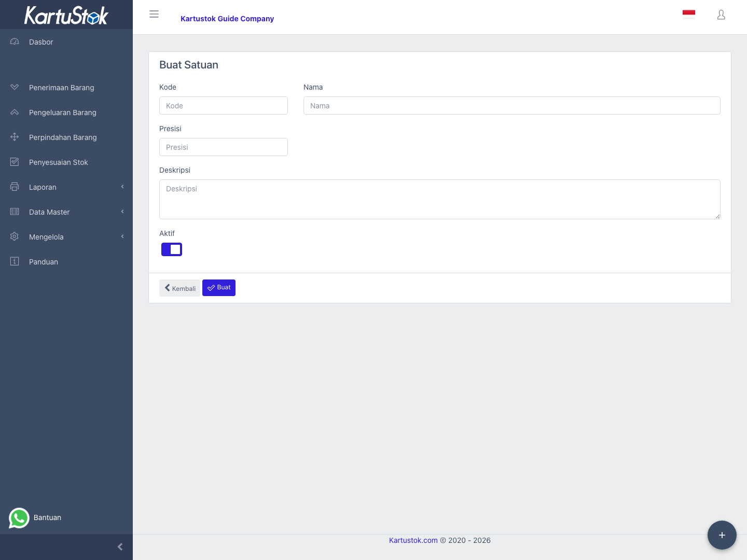Focus the Kode input field
Viewport: 747px width, 560px height.
224,106
